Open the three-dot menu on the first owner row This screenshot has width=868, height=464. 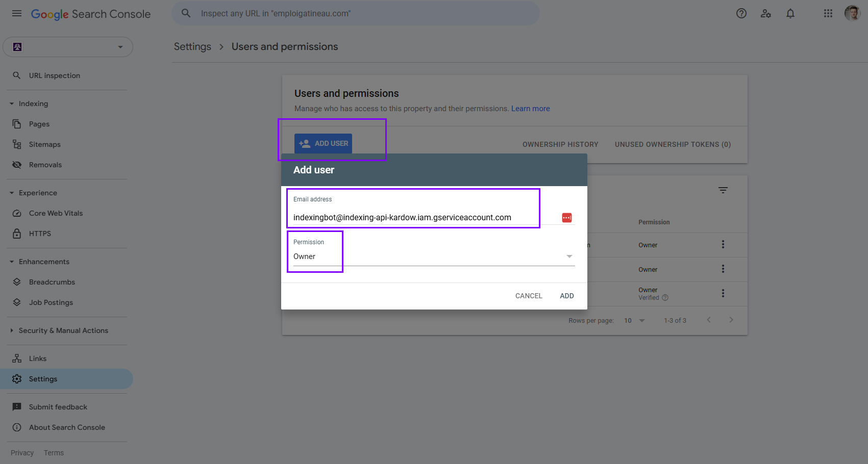[x=723, y=245]
